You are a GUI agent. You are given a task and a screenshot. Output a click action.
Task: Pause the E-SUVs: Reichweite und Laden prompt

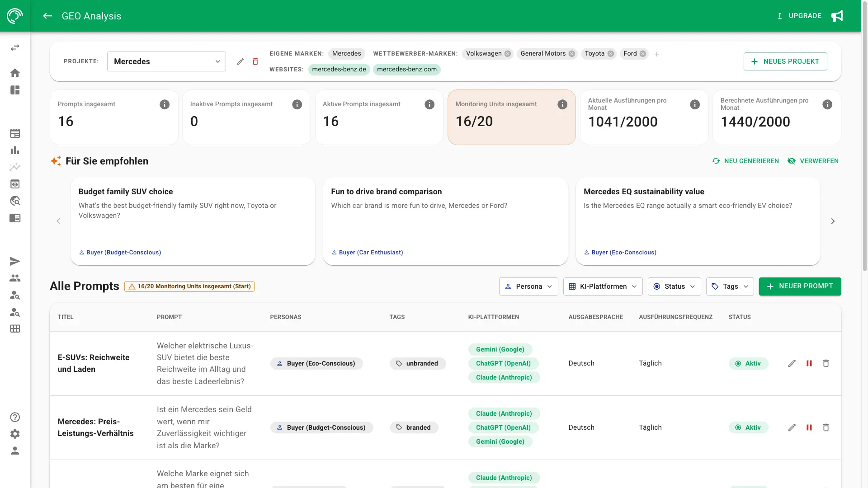[x=809, y=363]
